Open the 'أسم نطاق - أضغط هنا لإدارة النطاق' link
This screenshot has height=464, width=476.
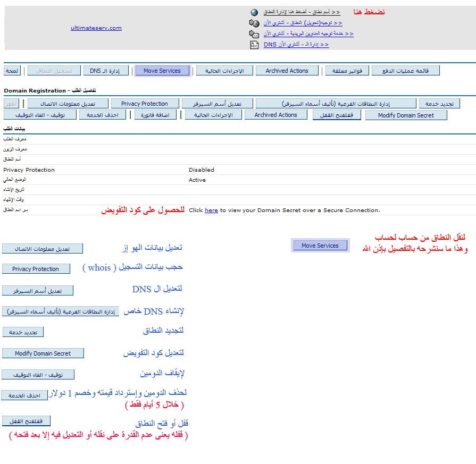pyautogui.click(x=302, y=12)
